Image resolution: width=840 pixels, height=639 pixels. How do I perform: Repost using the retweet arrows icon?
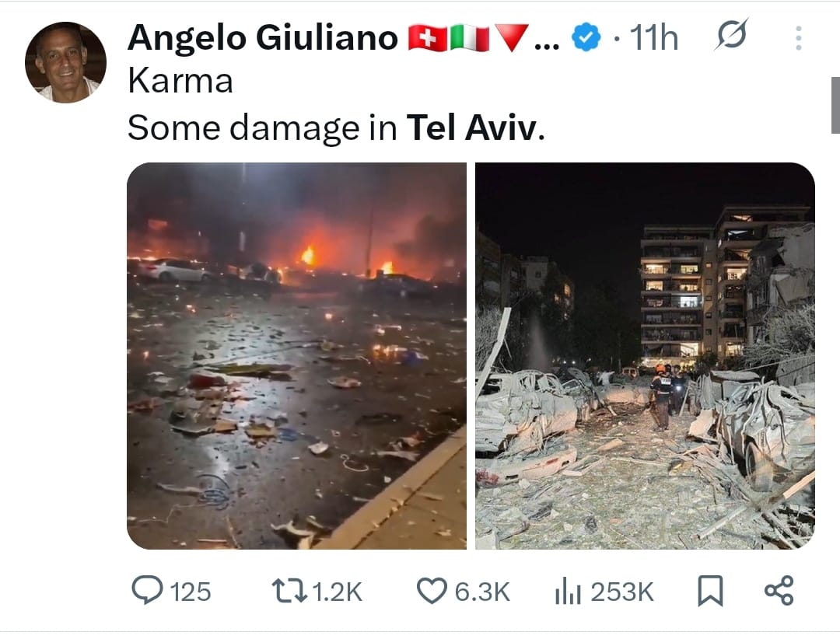coord(289,591)
